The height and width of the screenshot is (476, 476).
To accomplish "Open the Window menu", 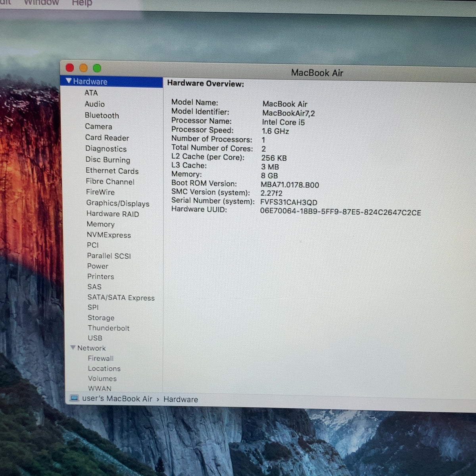I will (x=42, y=3).
